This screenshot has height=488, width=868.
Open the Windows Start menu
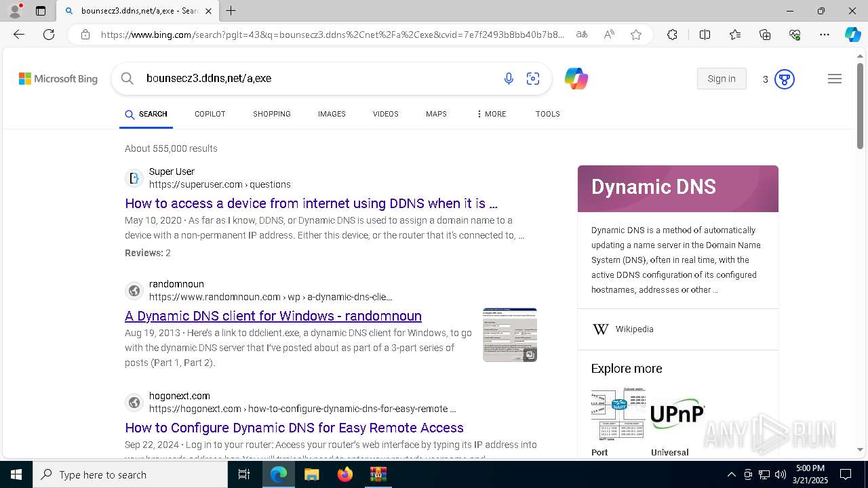tap(16, 474)
